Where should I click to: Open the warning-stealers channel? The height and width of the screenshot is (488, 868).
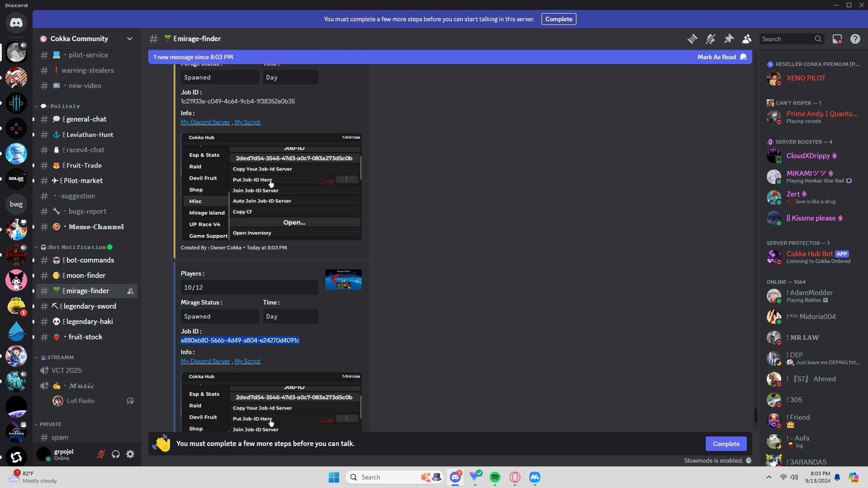click(x=87, y=70)
